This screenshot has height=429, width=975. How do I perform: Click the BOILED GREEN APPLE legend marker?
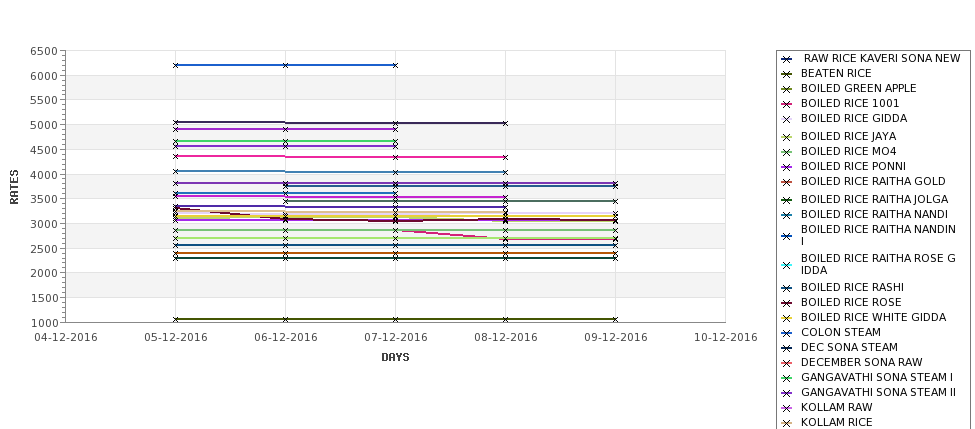point(787,89)
